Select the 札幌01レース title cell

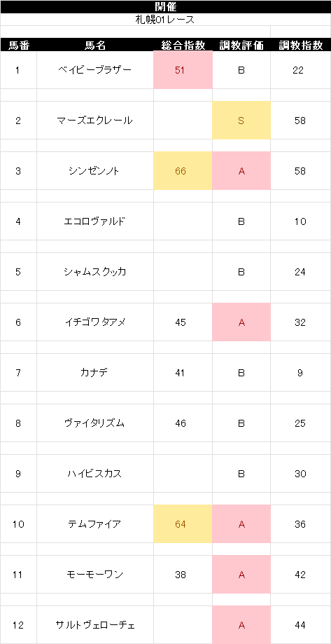coord(165,20)
